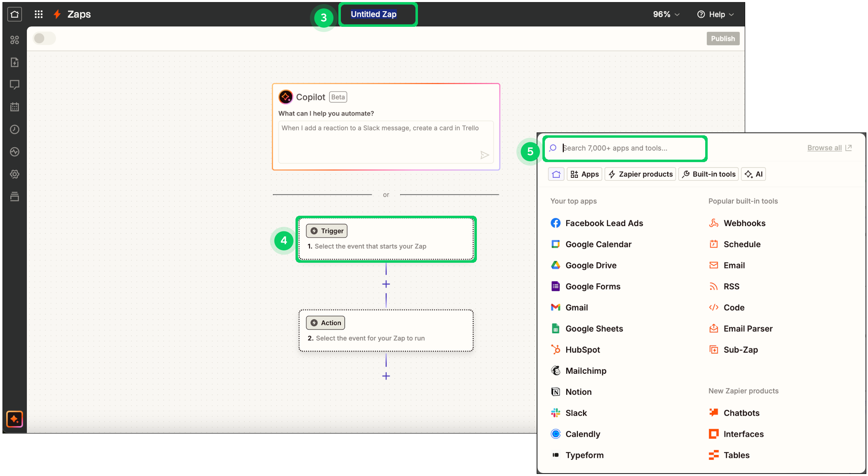Screen dimensions: 868x476
Task: Click the home tab in the app picker
Action: [556, 174]
